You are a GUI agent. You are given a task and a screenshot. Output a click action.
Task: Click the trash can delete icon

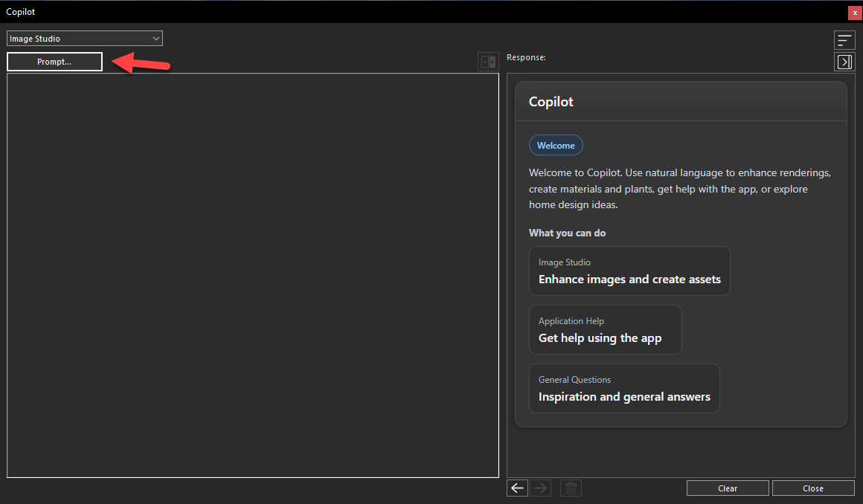click(571, 488)
